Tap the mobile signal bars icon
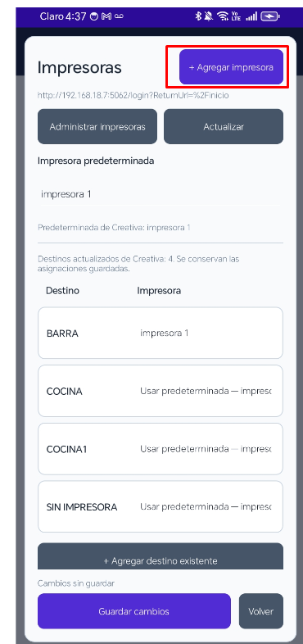The height and width of the screenshot is (644, 303). (x=251, y=16)
